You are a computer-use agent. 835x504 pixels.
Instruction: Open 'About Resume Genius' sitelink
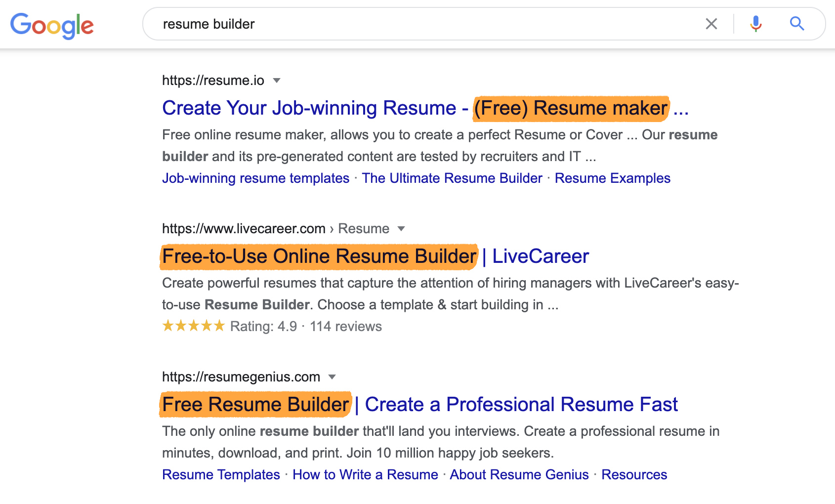click(519, 475)
